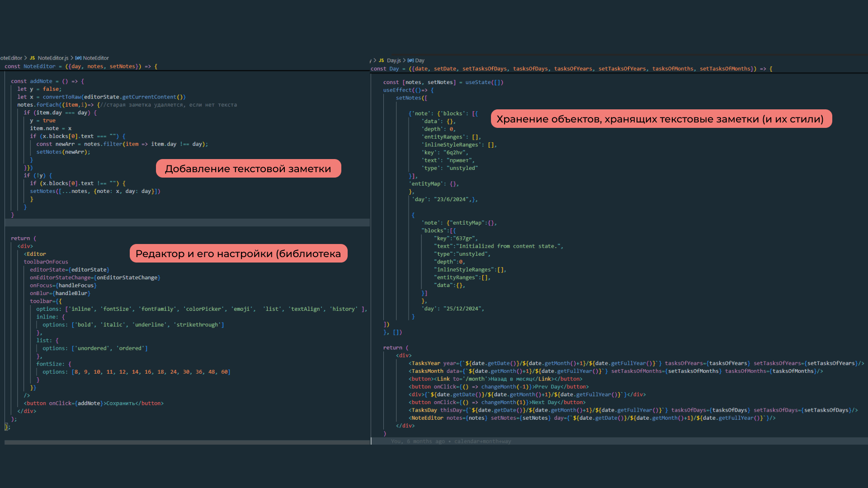Click the chevron between NoteEditor.js and NoteEditor
Image resolution: width=868 pixels, height=488 pixels.
(x=72, y=58)
